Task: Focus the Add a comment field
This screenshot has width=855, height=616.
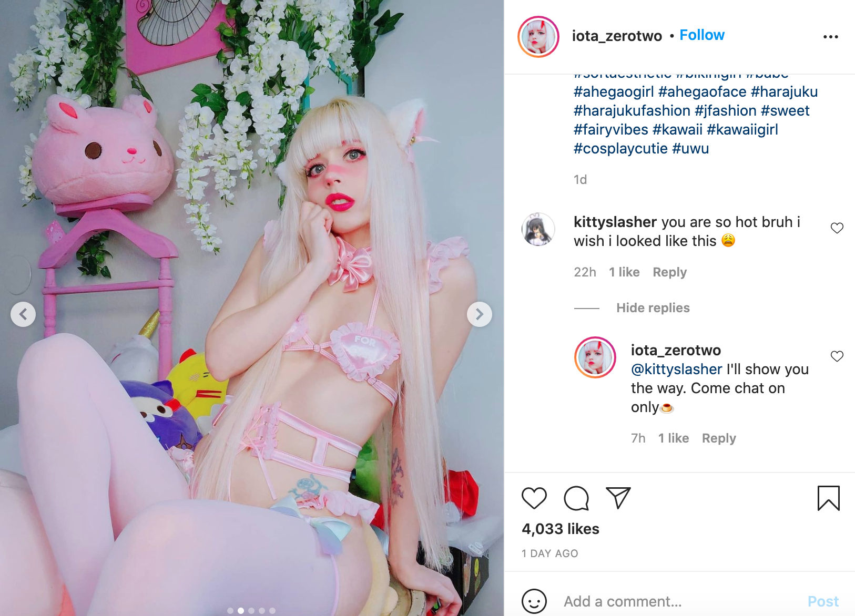Action: 678,601
